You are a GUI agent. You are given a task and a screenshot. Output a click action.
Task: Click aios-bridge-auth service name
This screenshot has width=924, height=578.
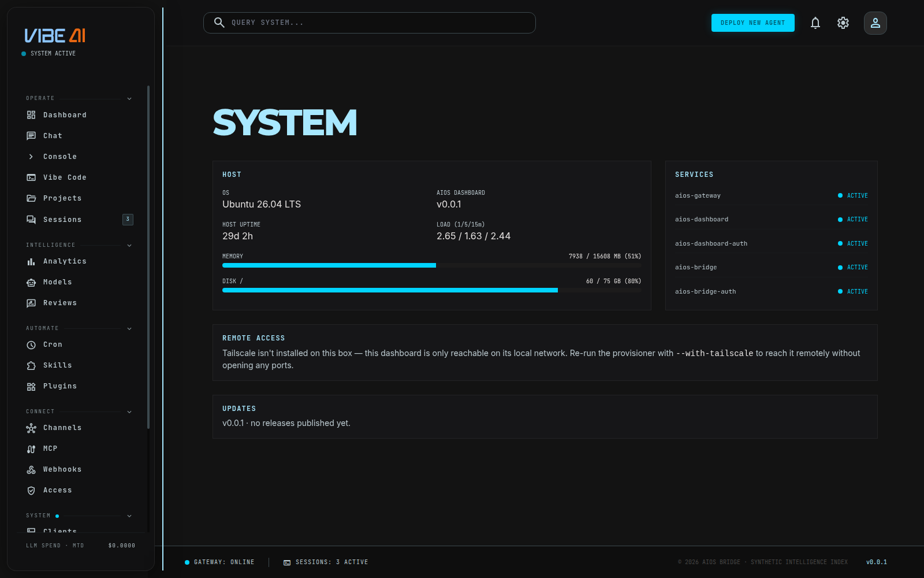pyautogui.click(x=705, y=292)
